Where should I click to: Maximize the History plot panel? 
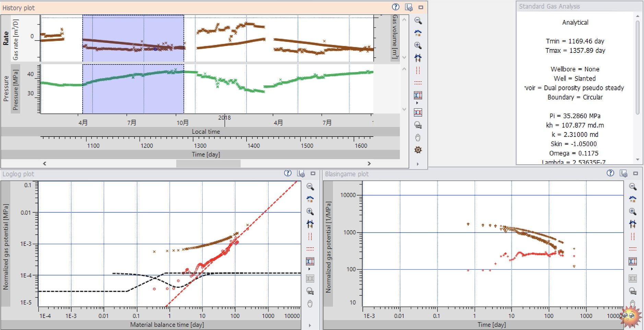pyautogui.click(x=421, y=7)
